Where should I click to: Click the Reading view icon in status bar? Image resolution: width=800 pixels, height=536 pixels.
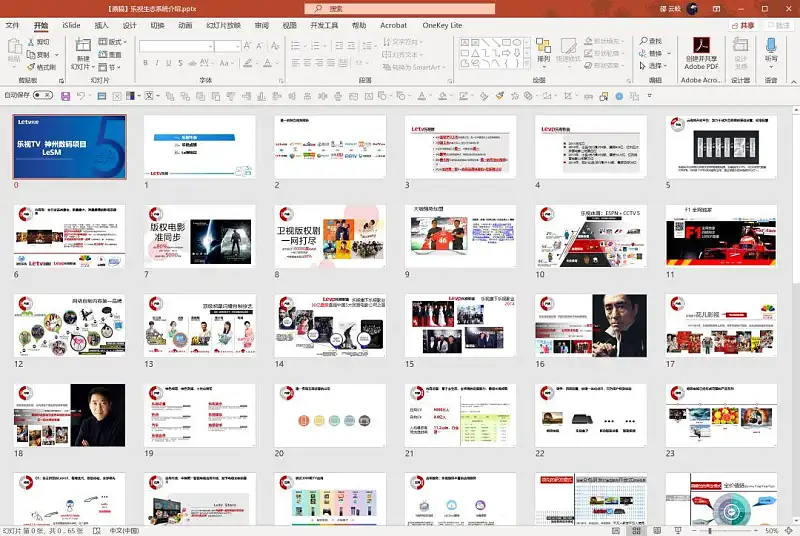[x=657, y=531]
